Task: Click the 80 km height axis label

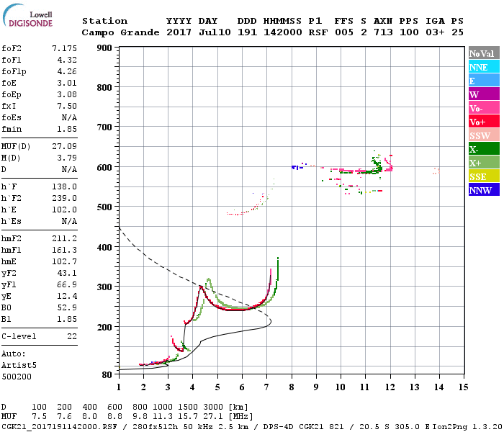Action: [x=107, y=375]
